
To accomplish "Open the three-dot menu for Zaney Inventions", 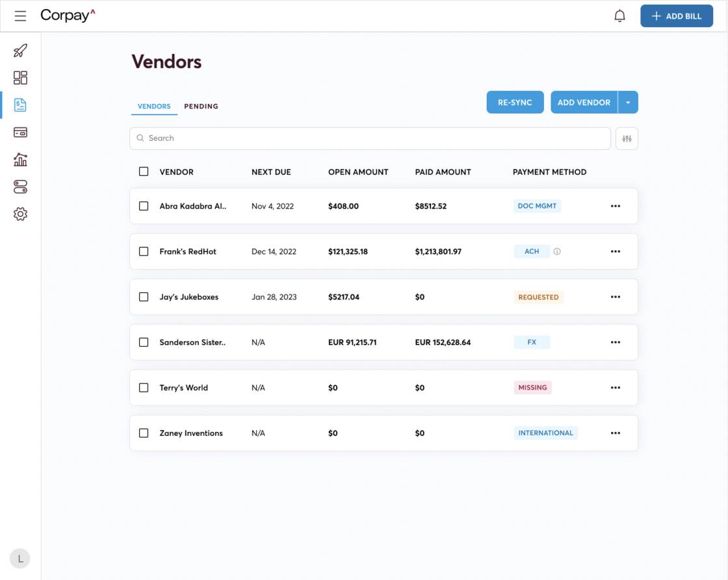I will pyautogui.click(x=615, y=433).
